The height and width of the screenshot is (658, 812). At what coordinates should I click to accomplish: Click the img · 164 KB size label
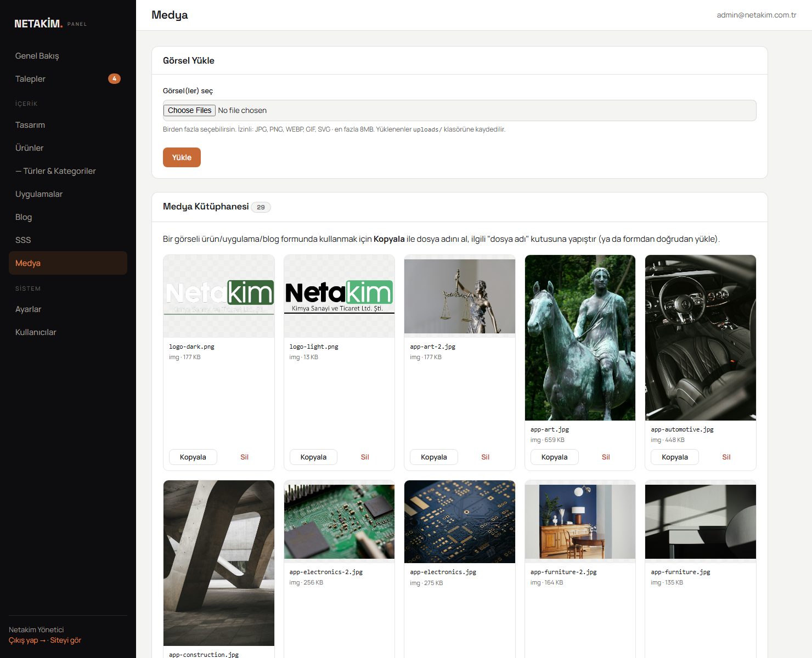point(547,582)
